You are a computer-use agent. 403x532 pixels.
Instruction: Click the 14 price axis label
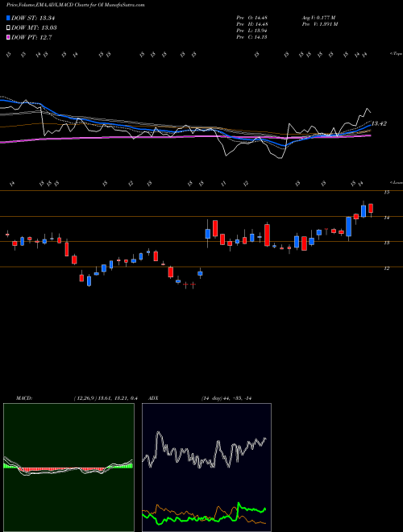(x=386, y=218)
